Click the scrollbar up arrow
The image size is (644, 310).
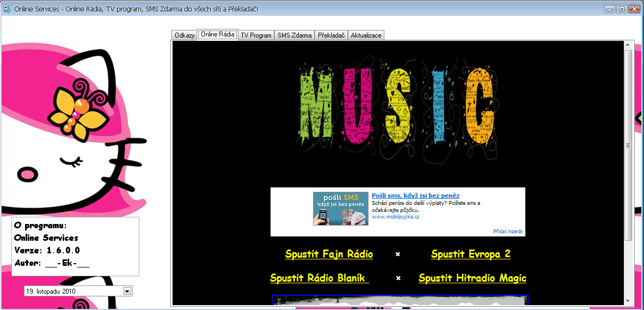tap(628, 45)
